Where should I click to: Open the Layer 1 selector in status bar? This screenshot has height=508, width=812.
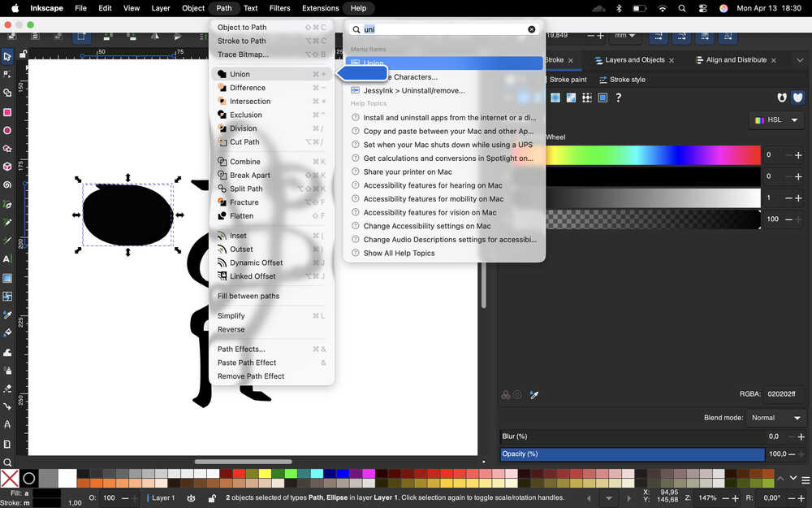point(164,498)
